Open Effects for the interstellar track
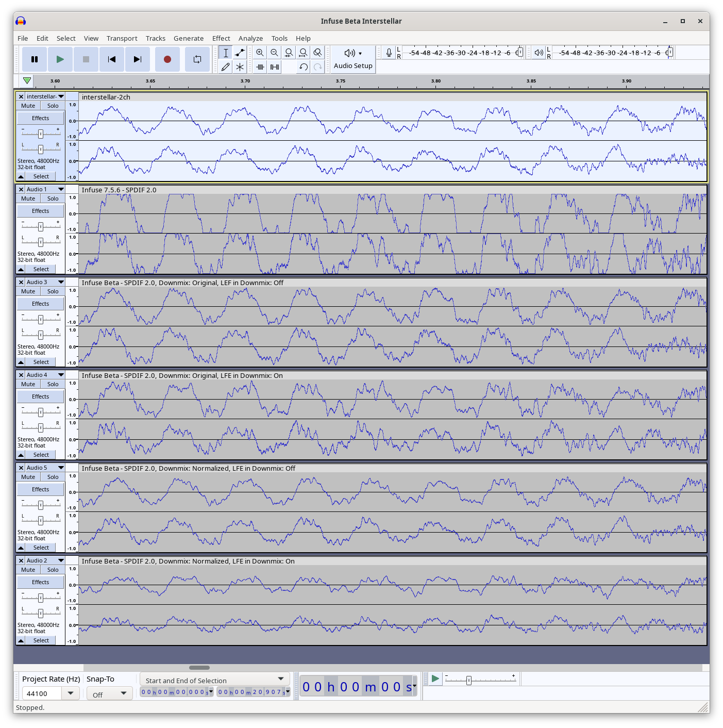 41,118
